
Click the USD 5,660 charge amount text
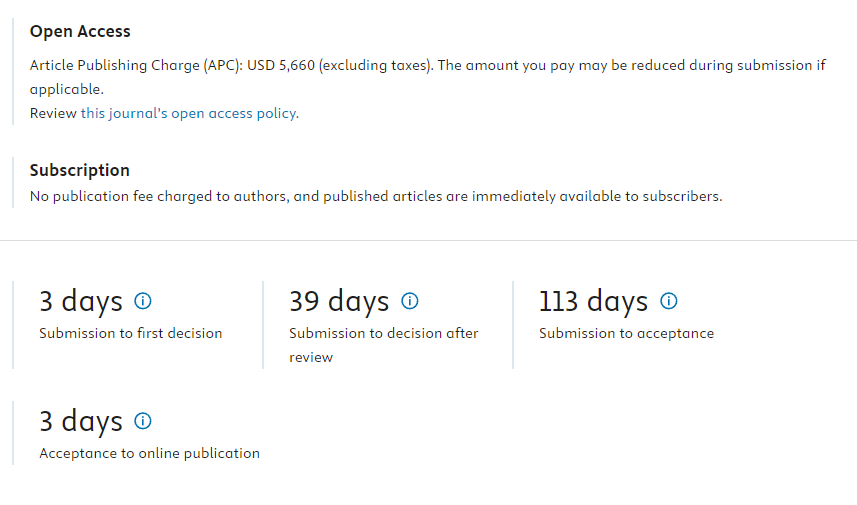coord(281,66)
